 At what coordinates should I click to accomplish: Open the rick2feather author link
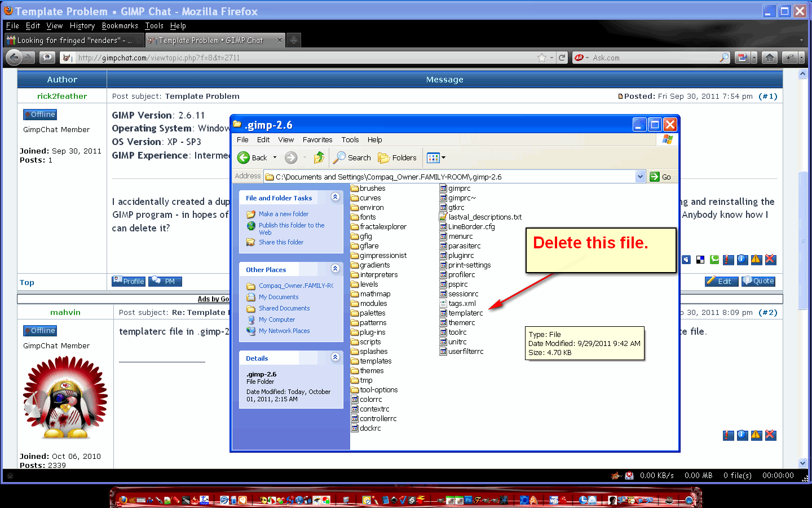pyautogui.click(x=62, y=96)
